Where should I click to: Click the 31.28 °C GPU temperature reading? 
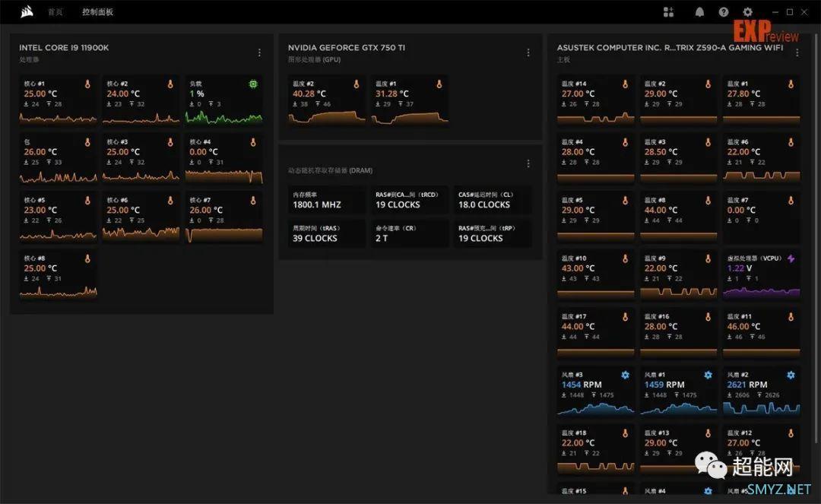(391, 94)
